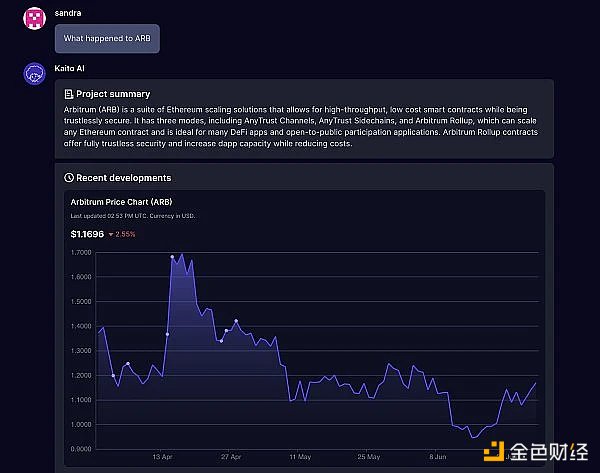Click the chart data point near 1.25 early April

[128, 364]
